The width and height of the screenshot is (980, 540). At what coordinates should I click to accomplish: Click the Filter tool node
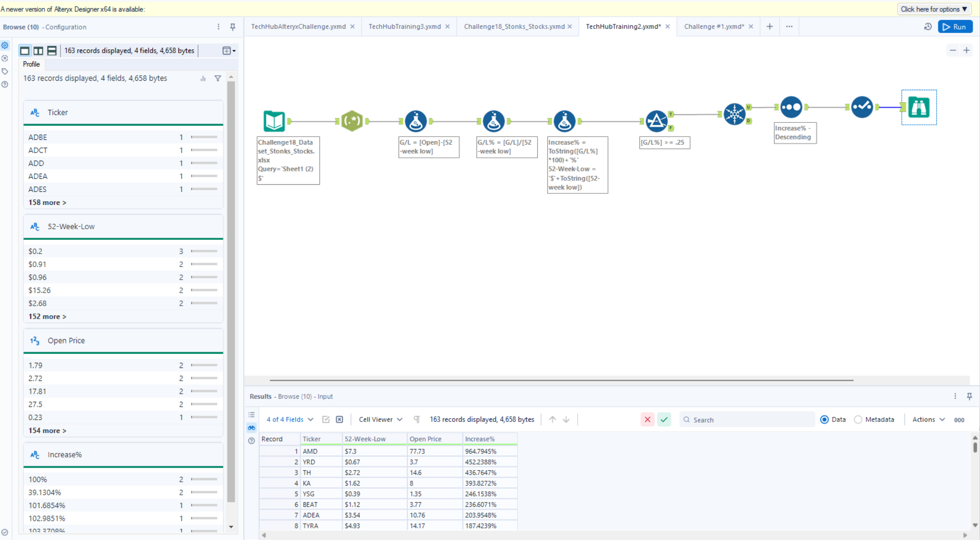click(656, 121)
